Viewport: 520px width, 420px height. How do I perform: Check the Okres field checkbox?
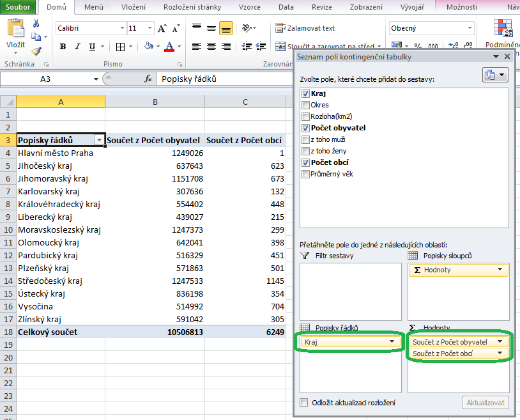tap(305, 105)
